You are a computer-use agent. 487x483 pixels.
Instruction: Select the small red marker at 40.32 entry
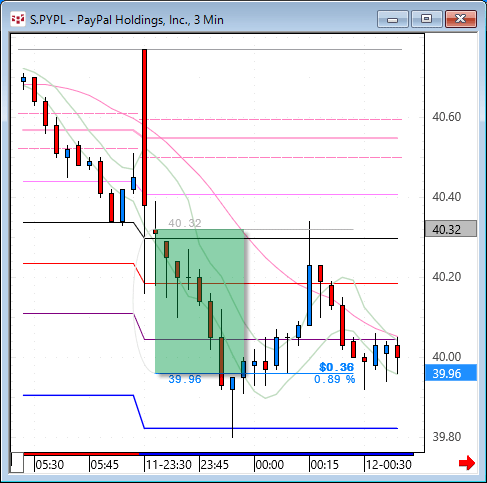point(155,231)
